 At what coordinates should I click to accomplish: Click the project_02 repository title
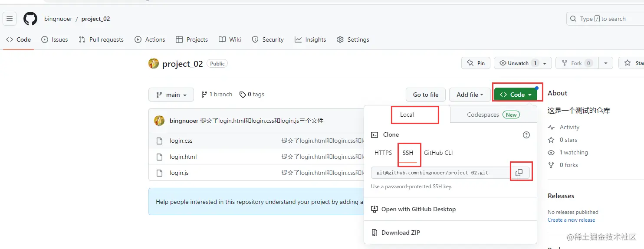click(x=183, y=64)
